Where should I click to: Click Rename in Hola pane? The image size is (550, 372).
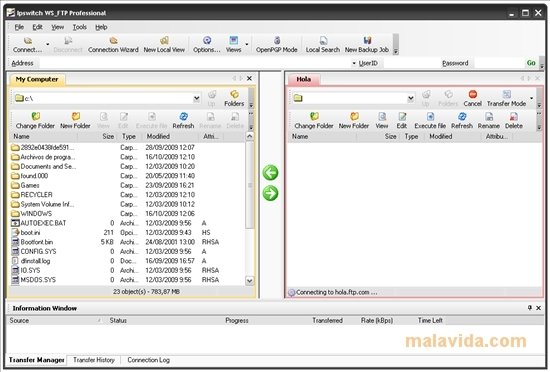[x=489, y=121]
